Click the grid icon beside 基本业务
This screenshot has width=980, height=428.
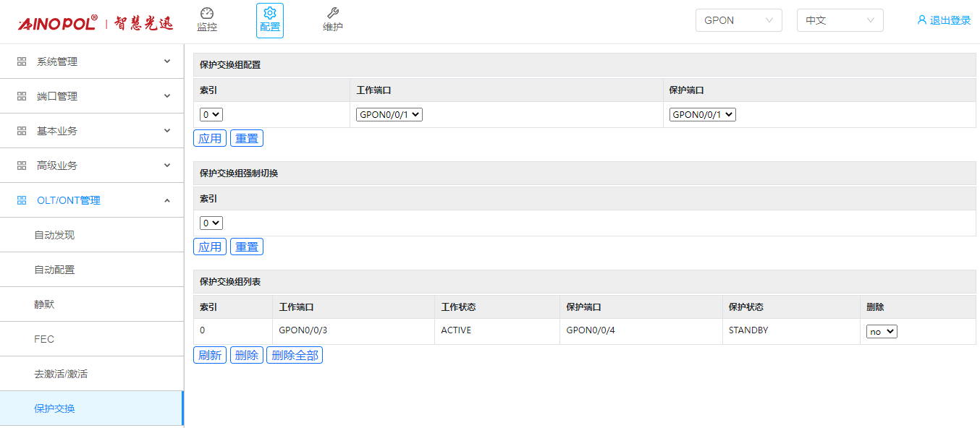[22, 131]
